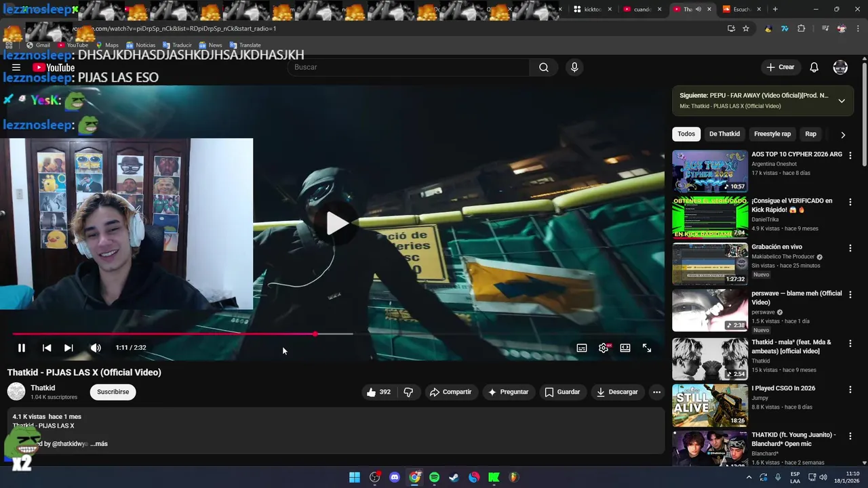Skip to the next video
The height and width of the screenshot is (488, 868).
pos(68,348)
